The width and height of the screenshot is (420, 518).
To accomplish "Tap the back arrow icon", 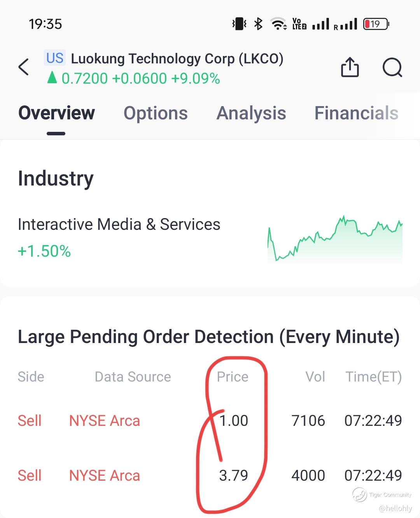I will coord(24,67).
